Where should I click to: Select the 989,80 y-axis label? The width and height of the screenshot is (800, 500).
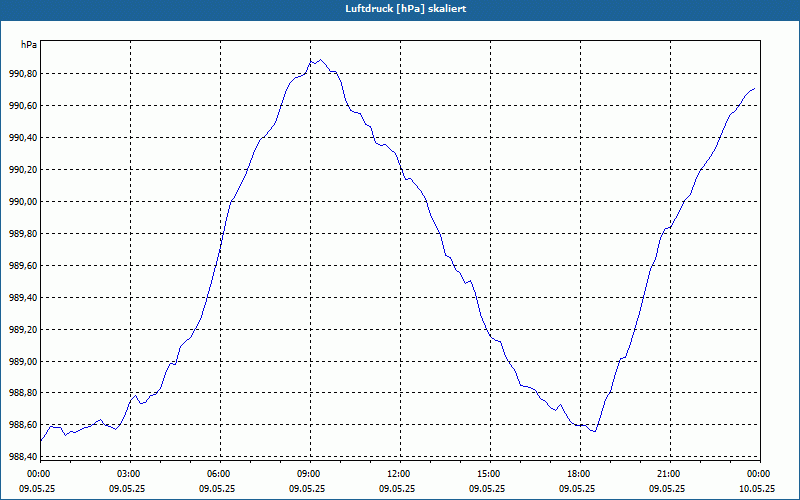(x=23, y=234)
